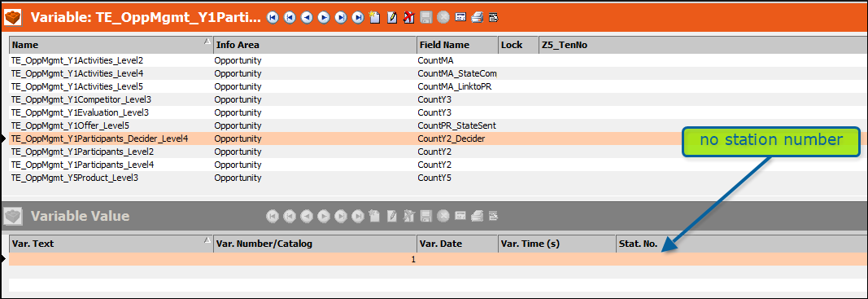Jump to next page in Variable toolbar

[x=340, y=18]
